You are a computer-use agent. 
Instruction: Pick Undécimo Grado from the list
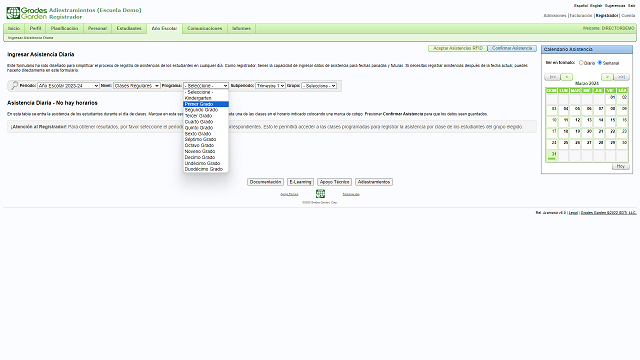206,163
